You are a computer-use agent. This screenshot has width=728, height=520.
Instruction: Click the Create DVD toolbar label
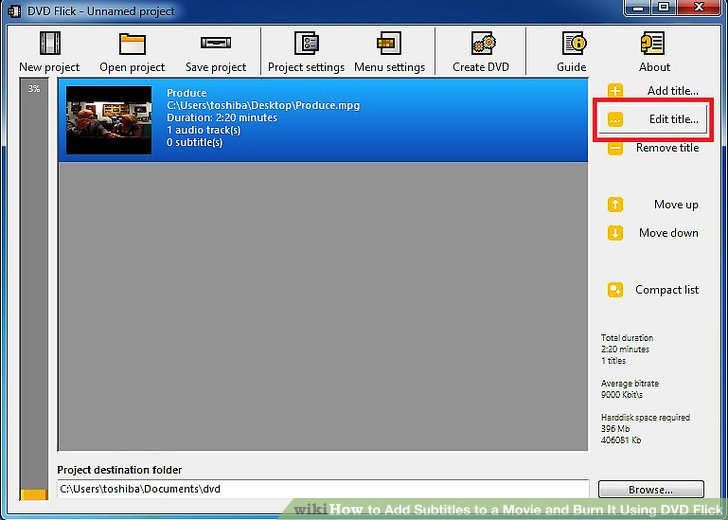pos(481,67)
